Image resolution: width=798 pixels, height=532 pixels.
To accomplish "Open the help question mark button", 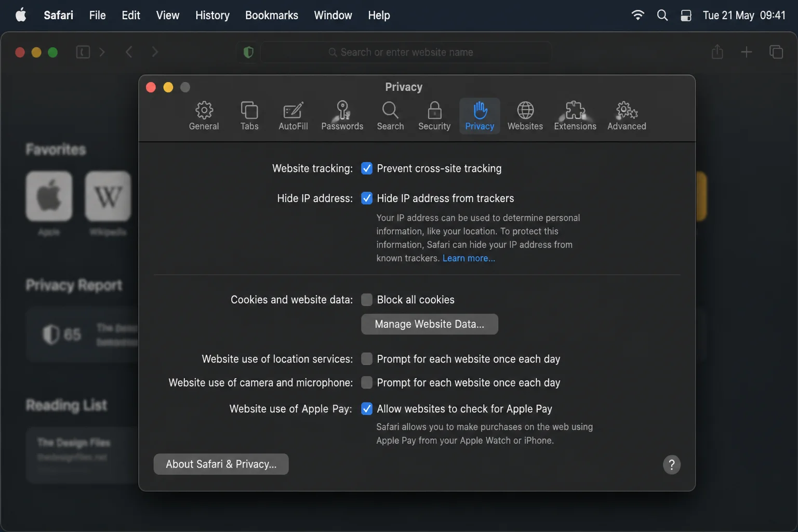I will [672, 464].
